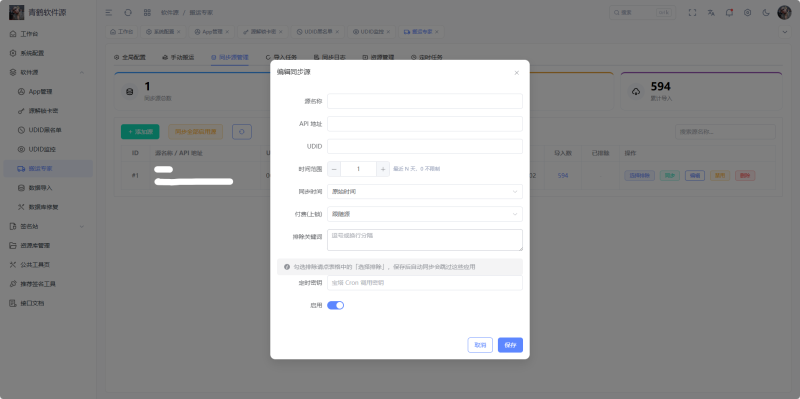This screenshot has width=800, height=399.
Task: Toggle fullscreen mode icon
Action: (692, 13)
